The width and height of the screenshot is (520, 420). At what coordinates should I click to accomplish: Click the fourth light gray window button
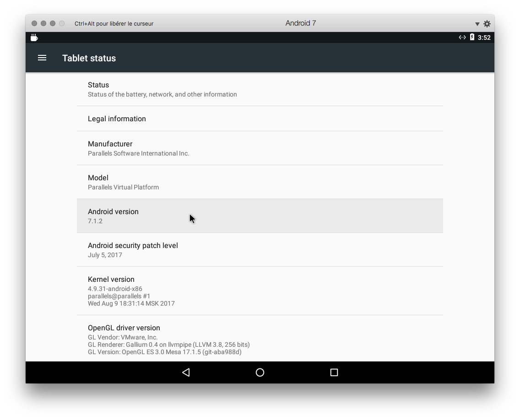[x=62, y=23]
